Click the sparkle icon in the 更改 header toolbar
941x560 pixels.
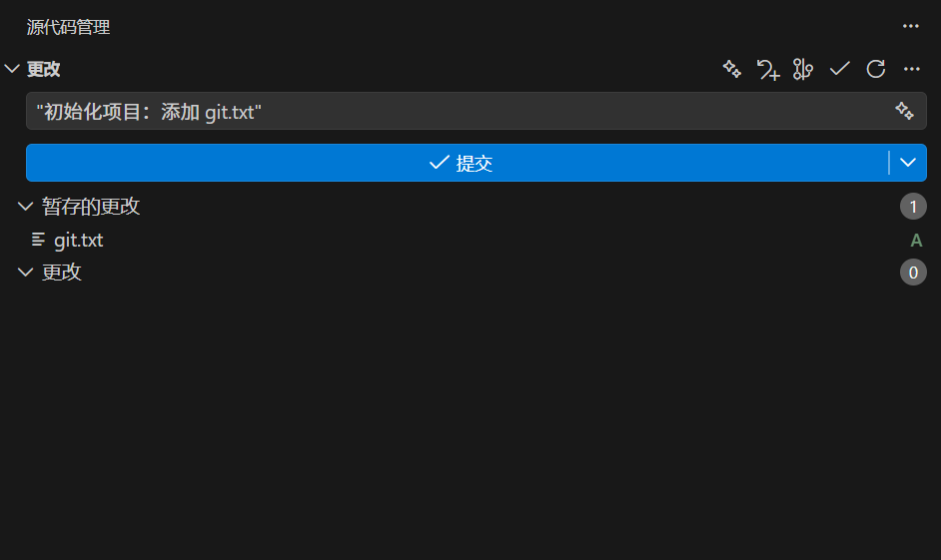732,69
